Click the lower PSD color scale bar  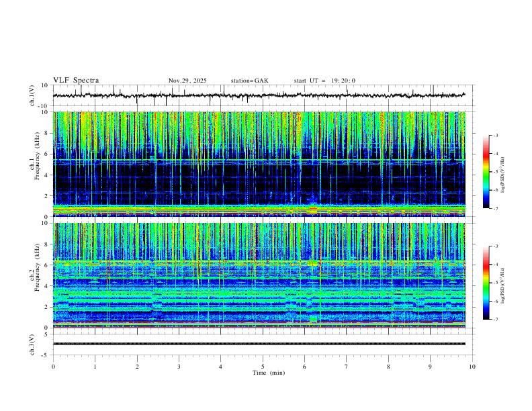(x=486, y=283)
